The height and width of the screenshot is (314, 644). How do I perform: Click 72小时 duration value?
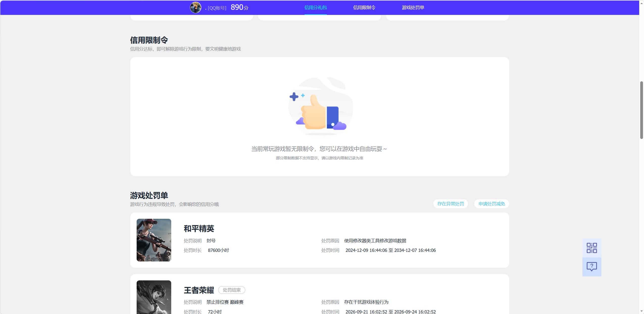(215, 312)
